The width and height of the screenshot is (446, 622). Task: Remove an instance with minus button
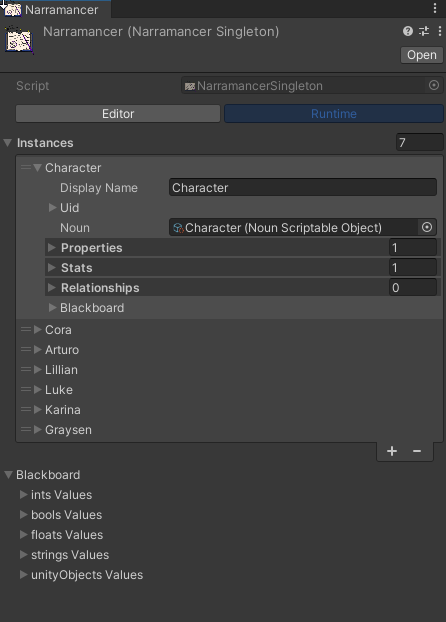417,451
